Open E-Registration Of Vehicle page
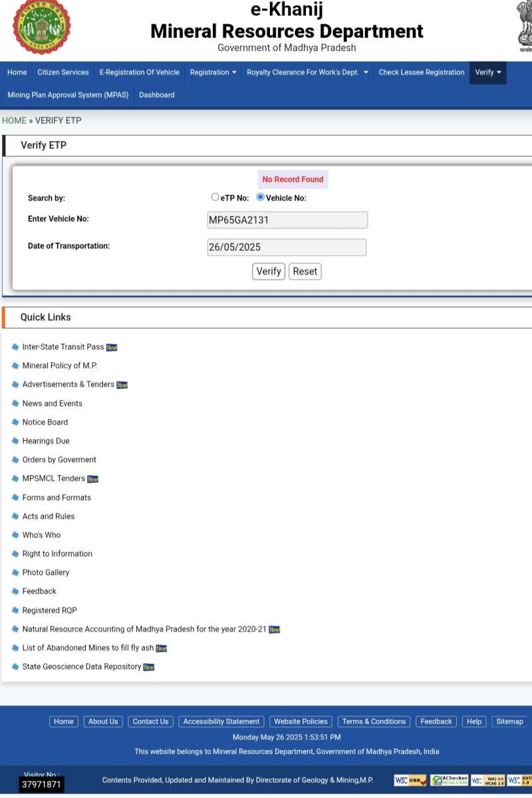 [x=140, y=72]
